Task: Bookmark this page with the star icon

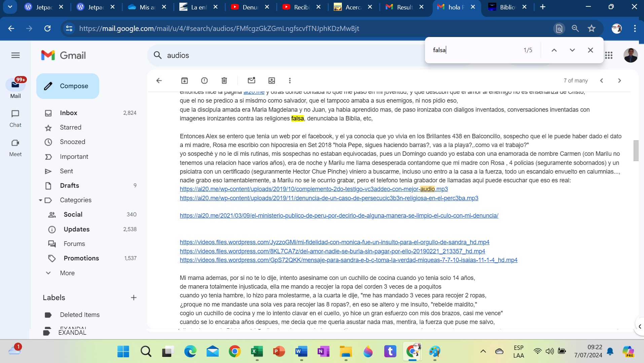Action: click(x=592, y=29)
